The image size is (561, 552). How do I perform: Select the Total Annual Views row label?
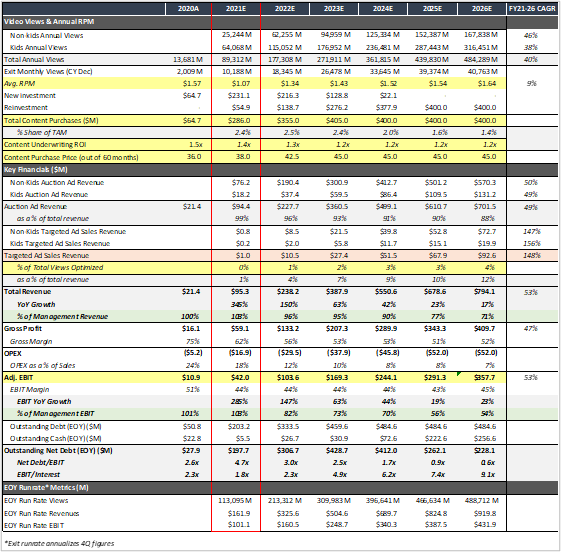coord(34,59)
